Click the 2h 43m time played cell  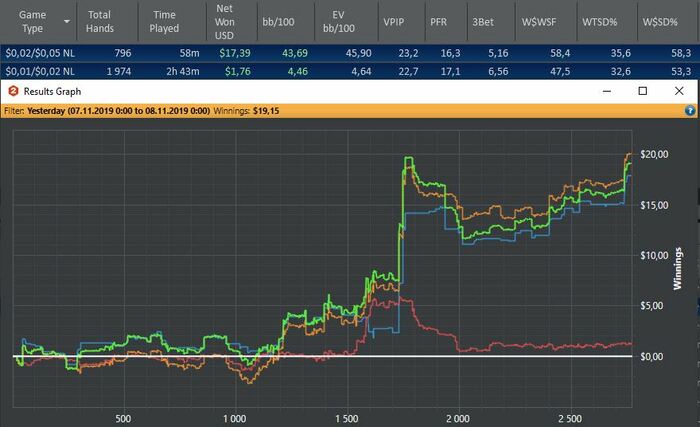183,71
